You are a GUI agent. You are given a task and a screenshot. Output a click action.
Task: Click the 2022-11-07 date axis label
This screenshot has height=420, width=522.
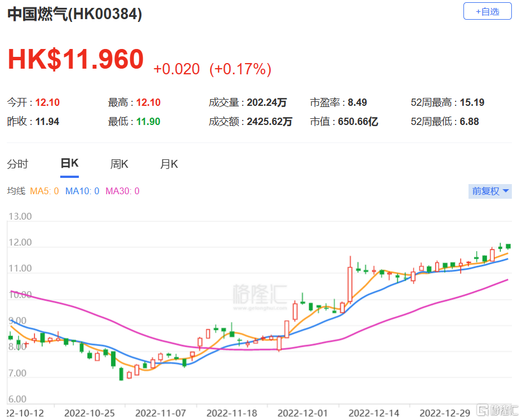160,413
